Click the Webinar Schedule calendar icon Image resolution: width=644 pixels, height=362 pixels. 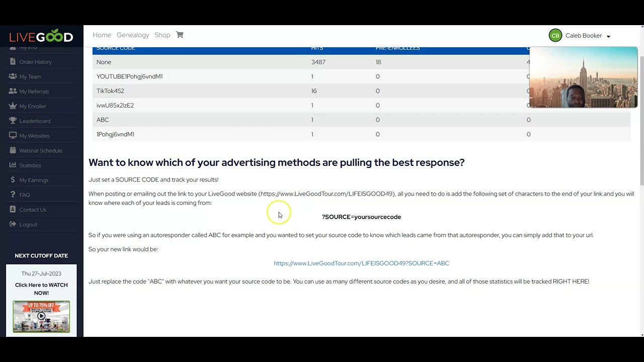(13, 150)
